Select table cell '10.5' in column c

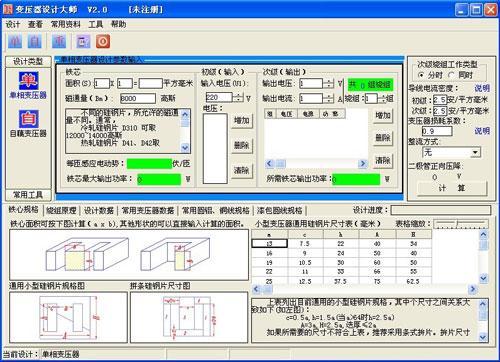pos(305,263)
